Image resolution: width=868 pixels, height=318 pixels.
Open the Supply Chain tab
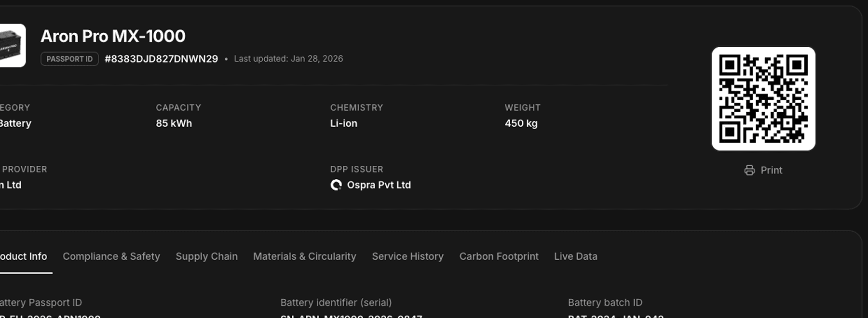206,256
